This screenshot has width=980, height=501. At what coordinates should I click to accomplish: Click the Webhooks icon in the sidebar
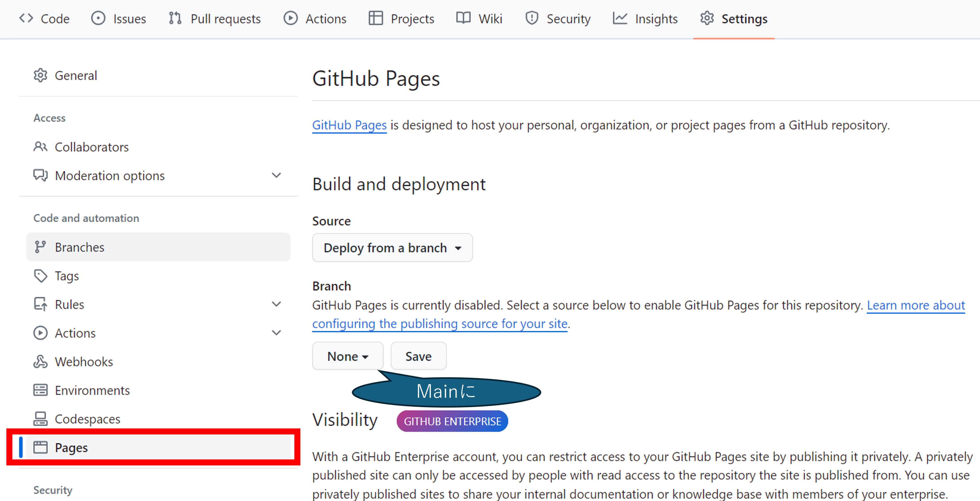click(40, 361)
